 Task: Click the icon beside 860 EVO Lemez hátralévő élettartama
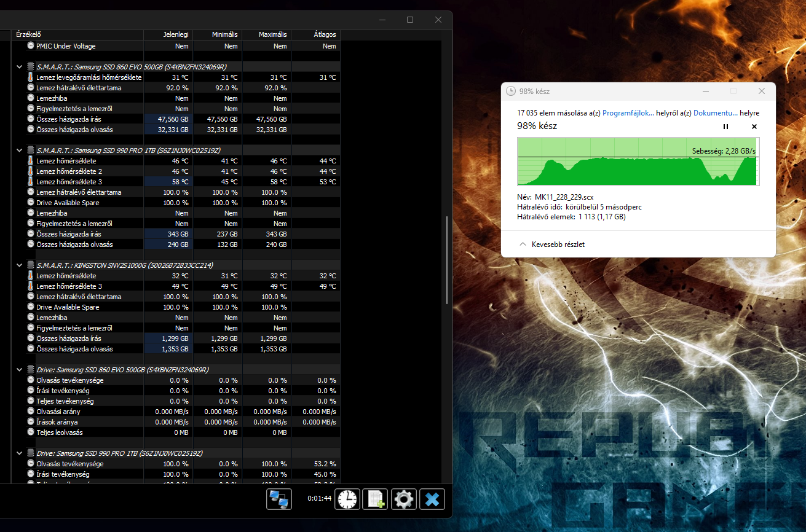tap(31, 88)
